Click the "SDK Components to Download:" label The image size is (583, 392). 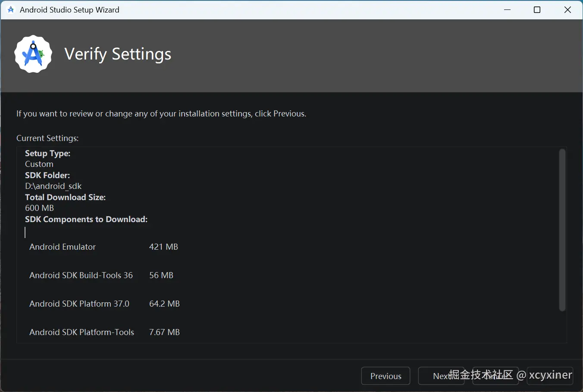86,219
